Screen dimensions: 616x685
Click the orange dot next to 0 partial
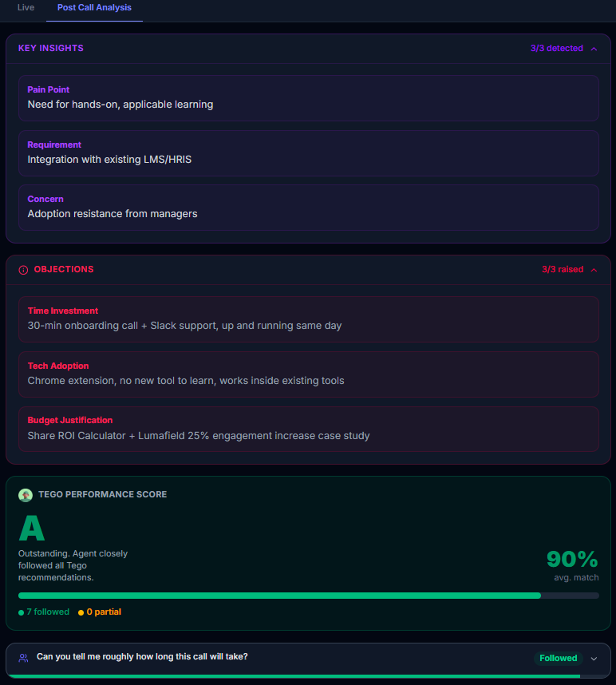(x=81, y=612)
